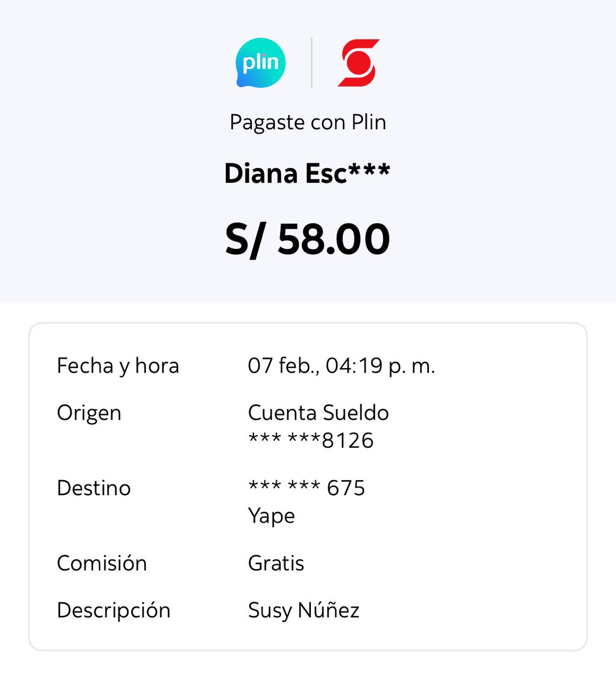
Task: Tap the 58.00 amount figure
Action: tap(334, 240)
